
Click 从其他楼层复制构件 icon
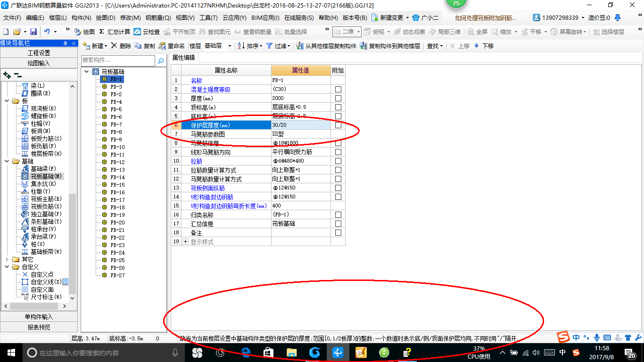point(300,46)
